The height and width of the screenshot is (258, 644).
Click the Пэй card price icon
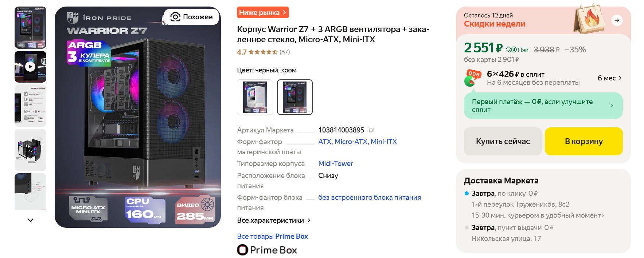point(517,49)
